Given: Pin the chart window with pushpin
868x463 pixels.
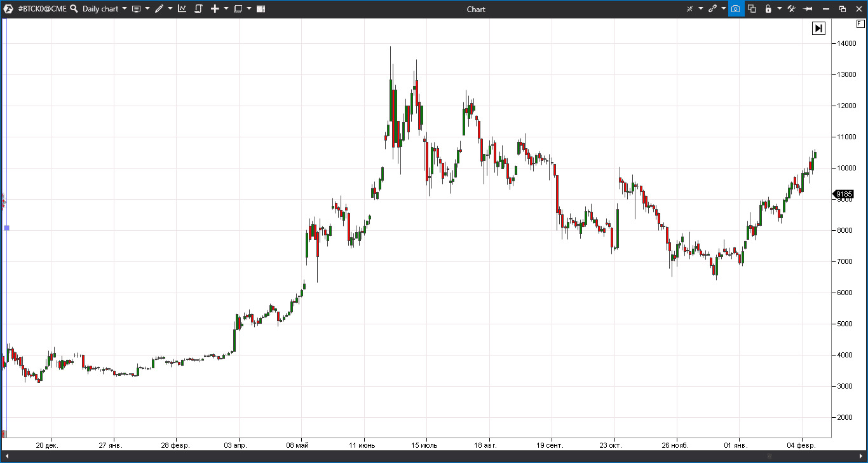Looking at the screenshot, I should [x=808, y=9].
